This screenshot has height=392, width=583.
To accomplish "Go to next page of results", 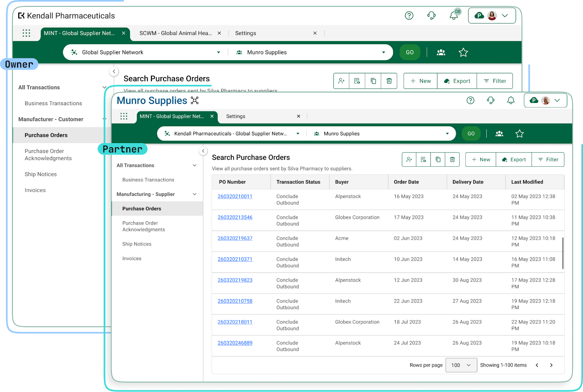I will point(551,365).
